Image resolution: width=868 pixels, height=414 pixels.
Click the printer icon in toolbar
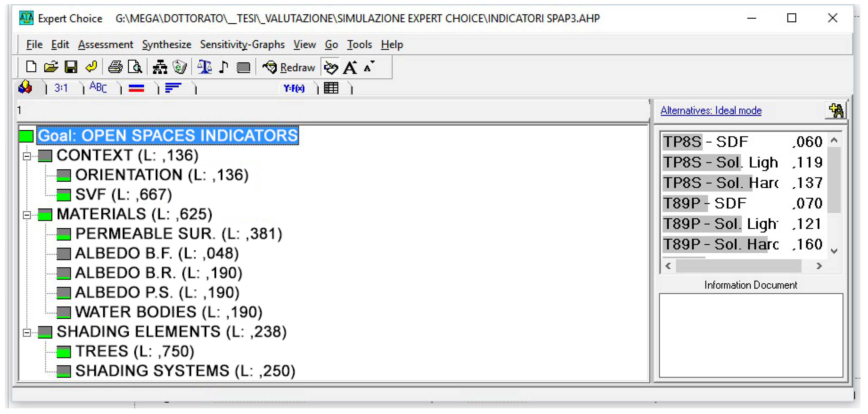point(115,67)
